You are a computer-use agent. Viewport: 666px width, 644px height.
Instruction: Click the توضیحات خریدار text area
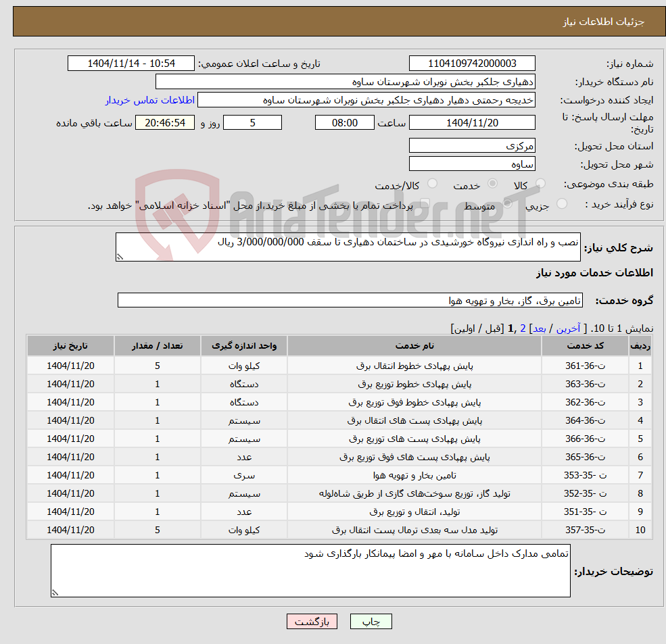(310, 571)
